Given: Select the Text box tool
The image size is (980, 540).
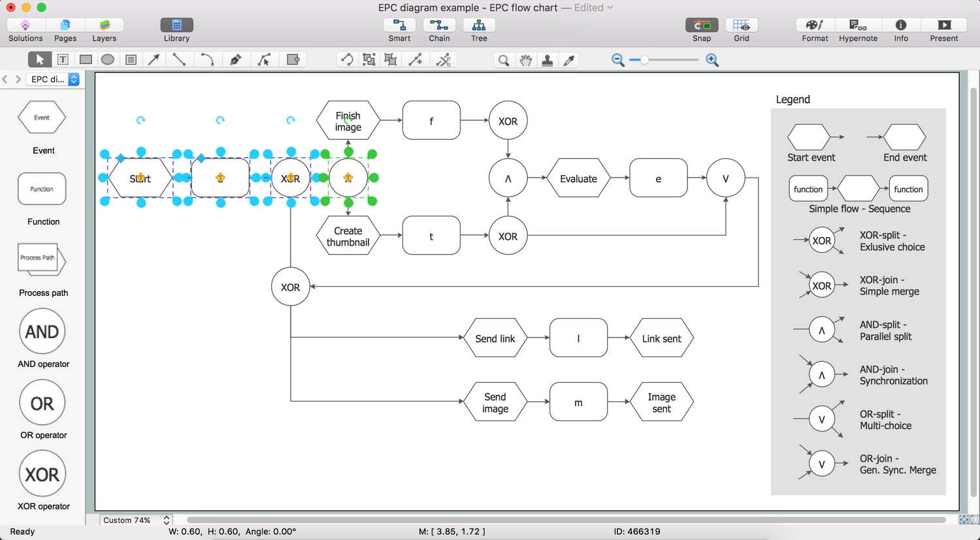Looking at the screenshot, I should pos(63,60).
